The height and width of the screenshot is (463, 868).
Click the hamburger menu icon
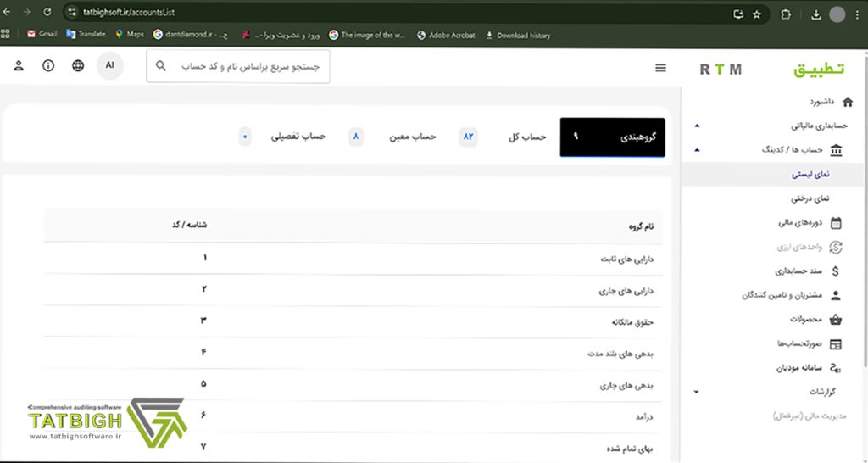(661, 68)
